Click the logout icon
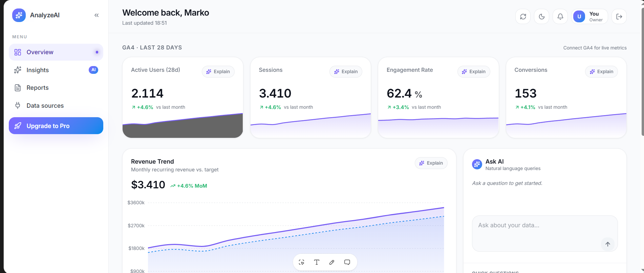Image resolution: width=644 pixels, height=273 pixels. 619,17
